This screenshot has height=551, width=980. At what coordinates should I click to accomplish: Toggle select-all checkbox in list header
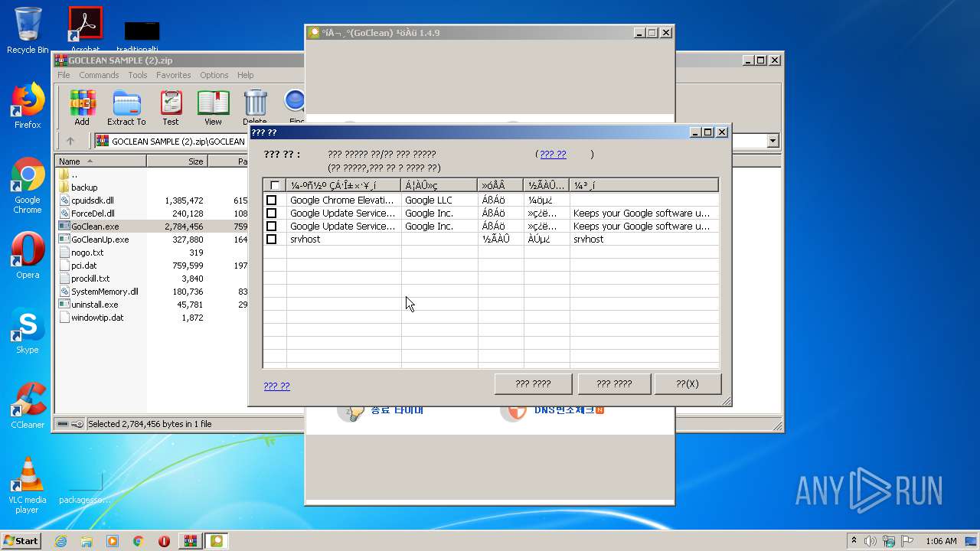click(x=275, y=185)
